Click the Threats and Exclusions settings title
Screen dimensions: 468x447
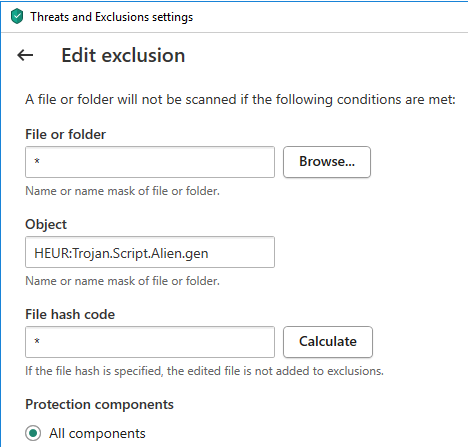click(112, 17)
